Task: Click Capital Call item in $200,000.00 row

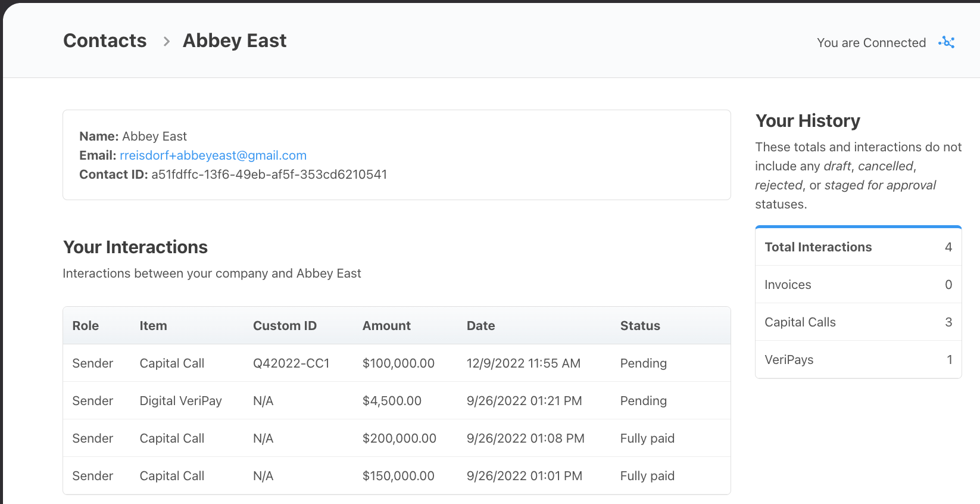Action: [172, 438]
